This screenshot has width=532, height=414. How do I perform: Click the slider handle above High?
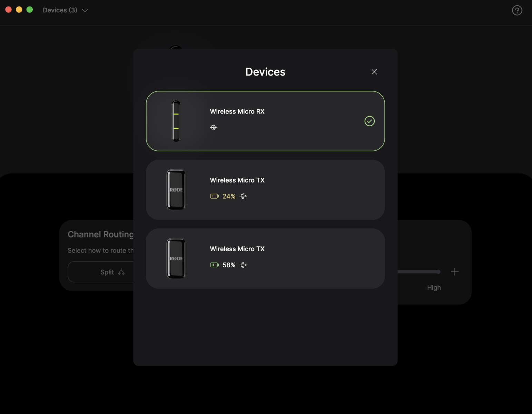[x=438, y=272]
